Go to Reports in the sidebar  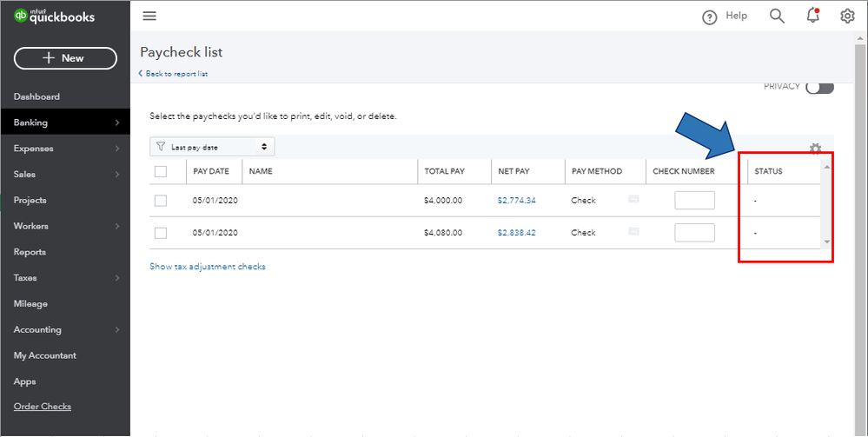(x=30, y=252)
